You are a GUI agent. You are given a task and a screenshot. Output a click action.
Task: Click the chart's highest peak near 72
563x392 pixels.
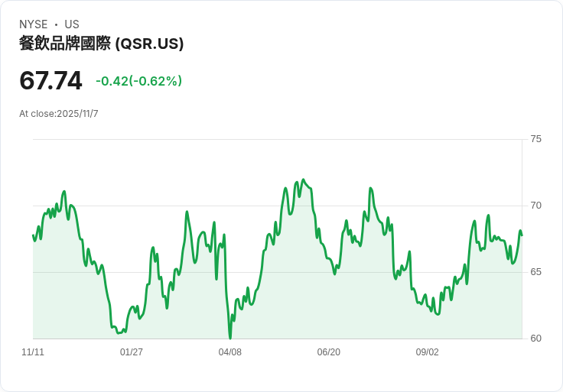[303, 180]
